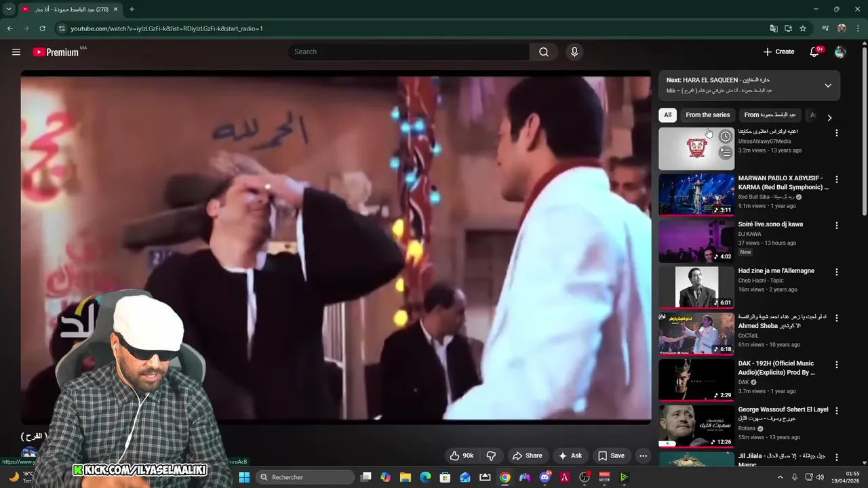868x488 pixels.
Task: Share this video
Action: 527,455
